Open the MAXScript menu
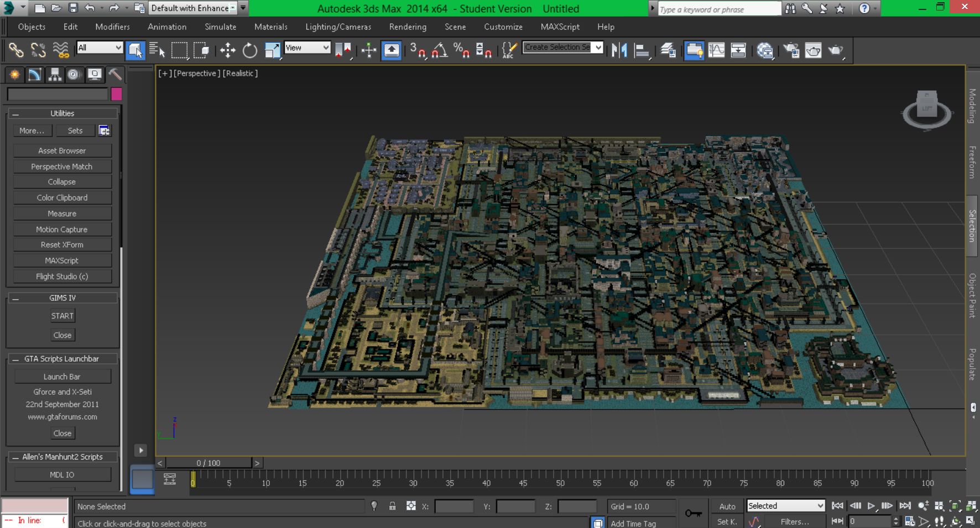 coord(560,27)
